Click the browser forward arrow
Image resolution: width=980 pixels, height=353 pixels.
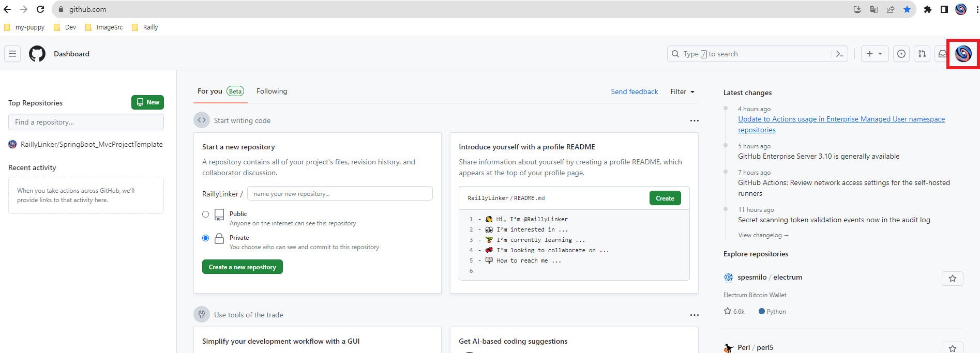[24, 9]
